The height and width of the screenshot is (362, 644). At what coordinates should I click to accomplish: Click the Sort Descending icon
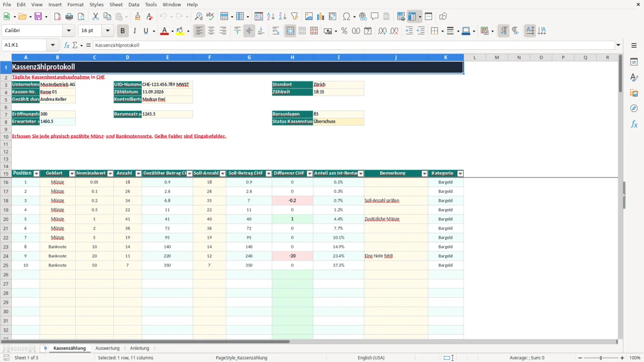[282, 17]
